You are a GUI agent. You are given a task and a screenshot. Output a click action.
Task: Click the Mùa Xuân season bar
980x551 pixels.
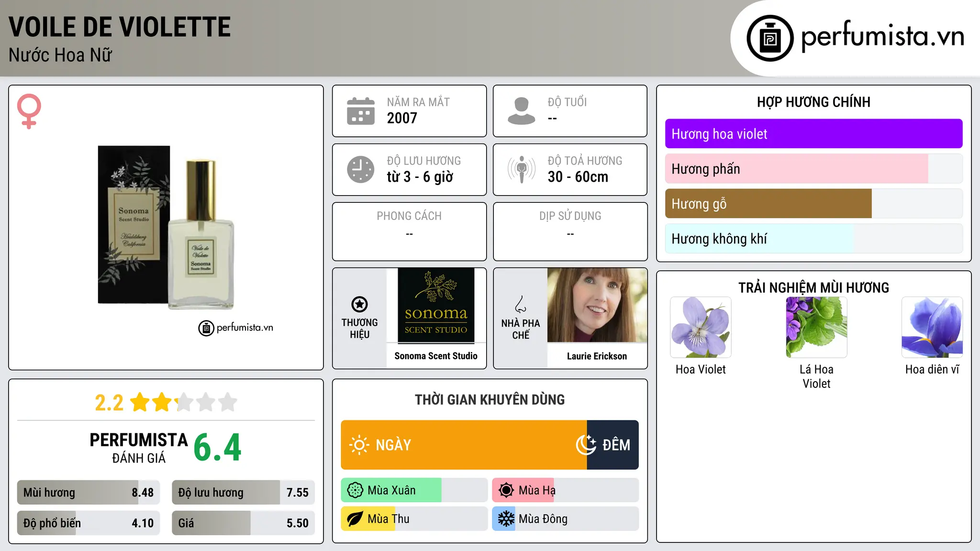coord(414,490)
